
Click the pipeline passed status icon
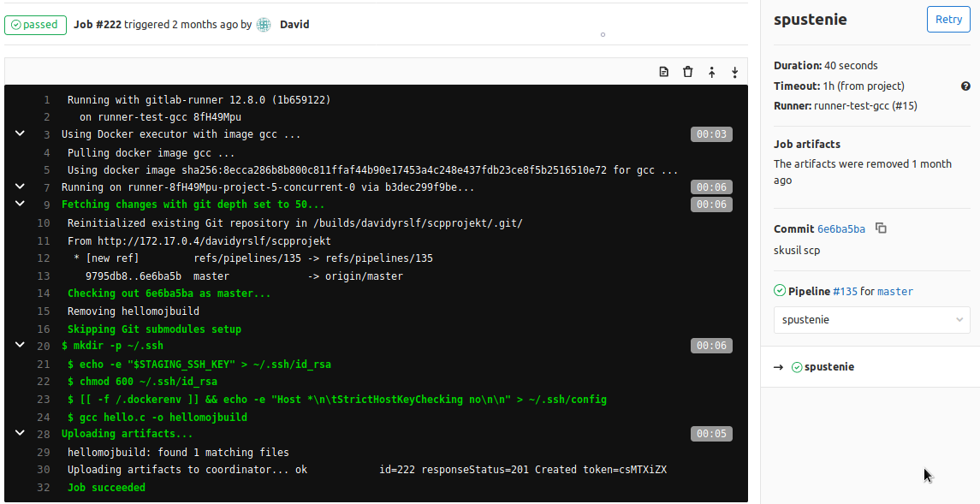click(780, 290)
